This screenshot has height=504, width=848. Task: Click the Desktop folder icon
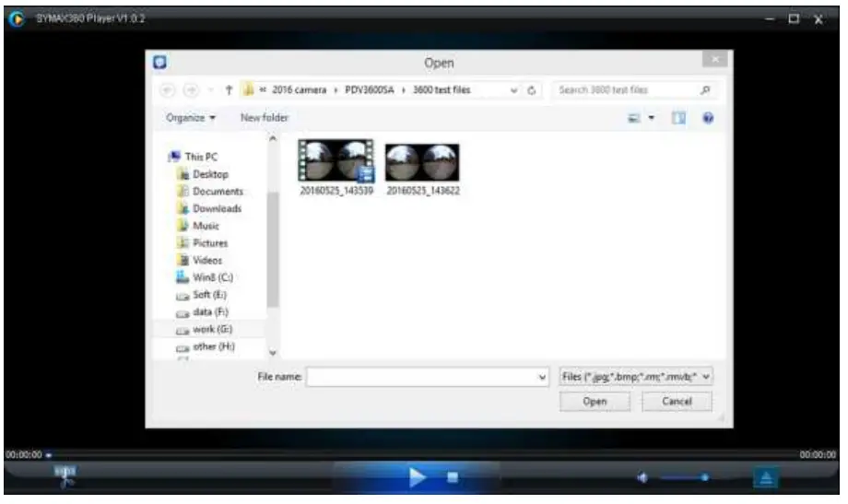coord(183,174)
